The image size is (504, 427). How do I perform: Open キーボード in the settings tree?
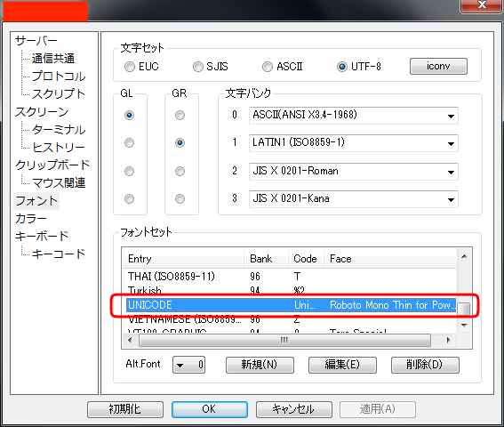[42, 237]
